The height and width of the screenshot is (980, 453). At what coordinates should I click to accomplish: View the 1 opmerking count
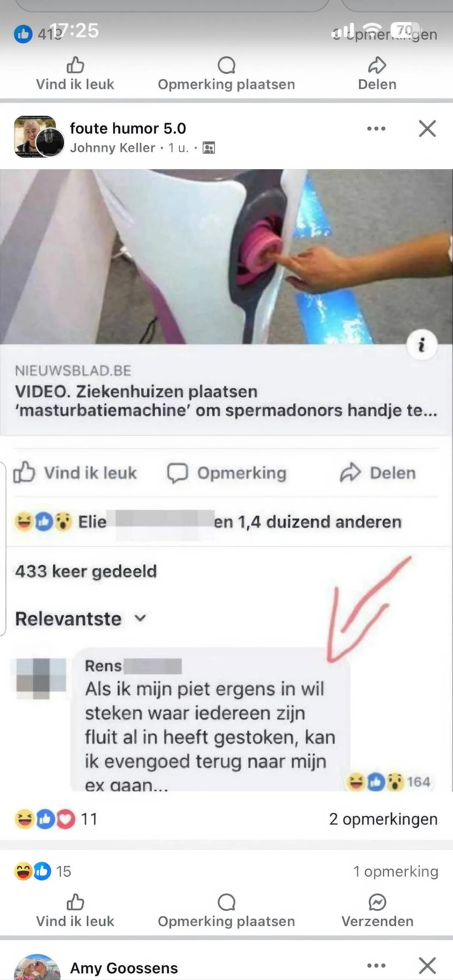(x=396, y=871)
